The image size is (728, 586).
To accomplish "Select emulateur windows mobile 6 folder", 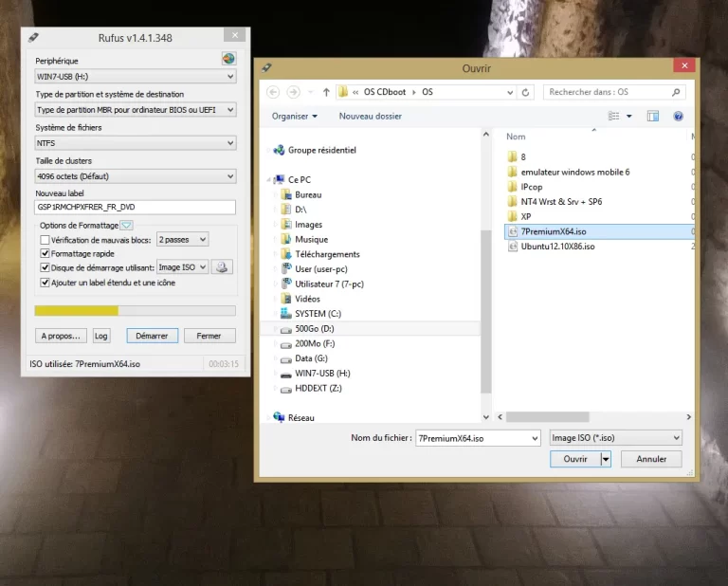I will 575,172.
